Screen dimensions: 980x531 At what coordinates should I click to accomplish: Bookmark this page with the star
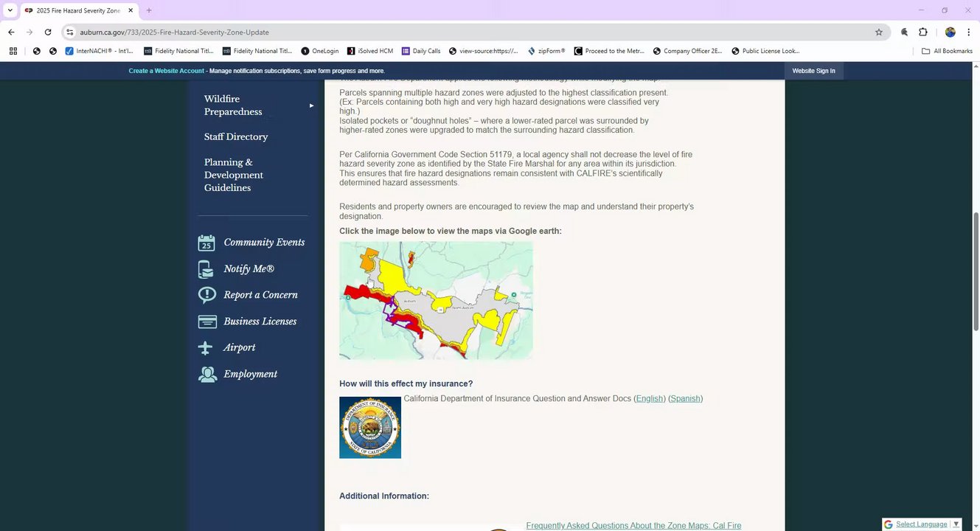click(x=879, y=32)
